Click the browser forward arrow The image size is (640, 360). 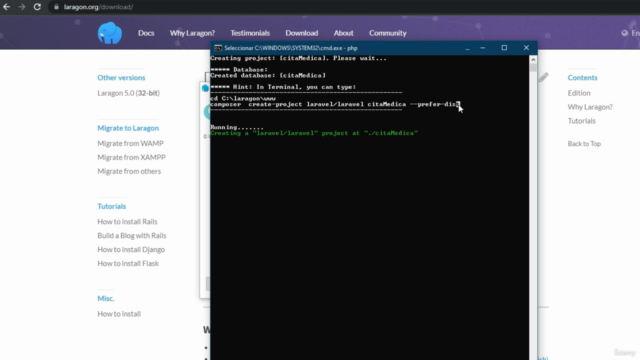pyautogui.click(x=22, y=7)
